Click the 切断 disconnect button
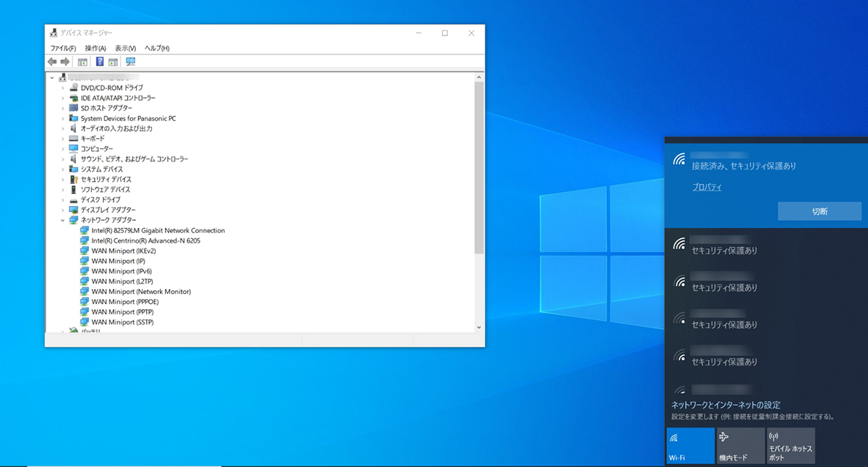This screenshot has height=467, width=868. pyautogui.click(x=820, y=211)
